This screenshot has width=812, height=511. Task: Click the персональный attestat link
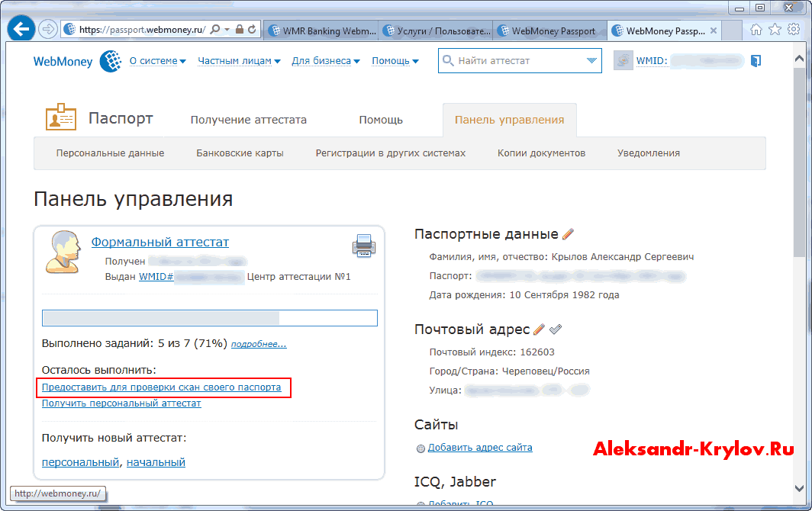(x=80, y=462)
